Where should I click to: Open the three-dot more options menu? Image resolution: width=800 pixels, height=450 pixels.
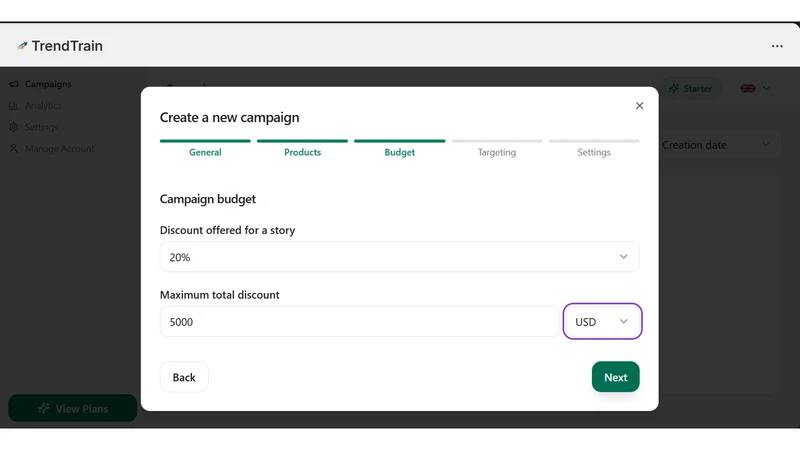(x=777, y=46)
